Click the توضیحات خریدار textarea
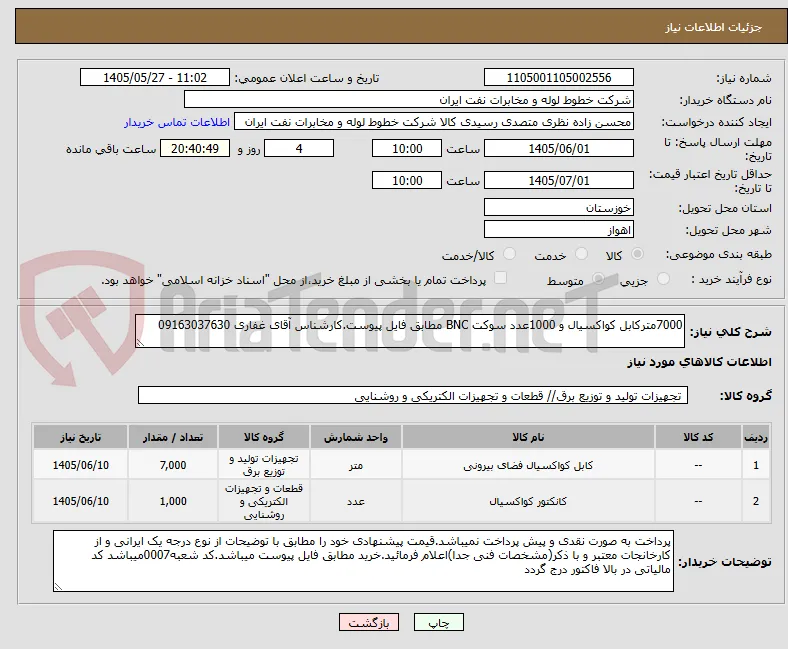The height and width of the screenshot is (649, 788). tap(363, 561)
